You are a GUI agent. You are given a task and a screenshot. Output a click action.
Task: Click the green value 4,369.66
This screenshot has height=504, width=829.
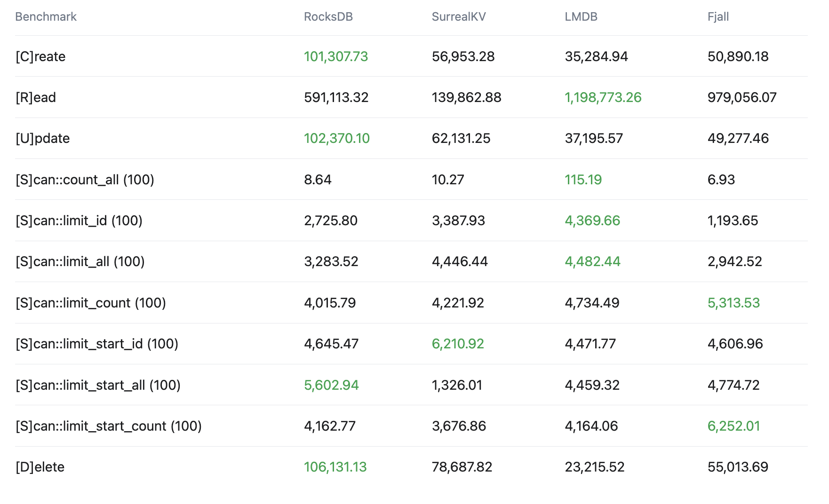592,220
